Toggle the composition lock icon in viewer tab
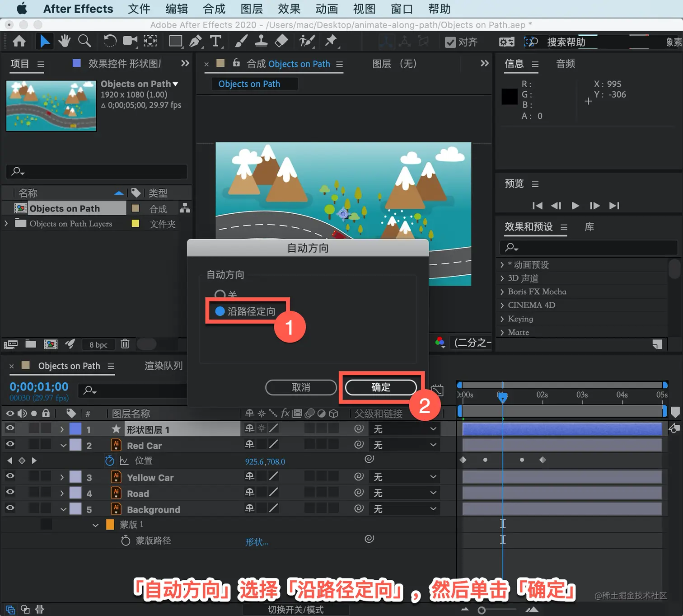683x616 pixels. click(236, 63)
